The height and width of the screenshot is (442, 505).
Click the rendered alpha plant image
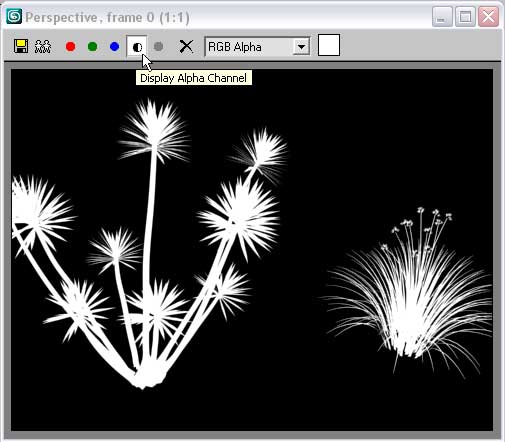[x=252, y=250]
